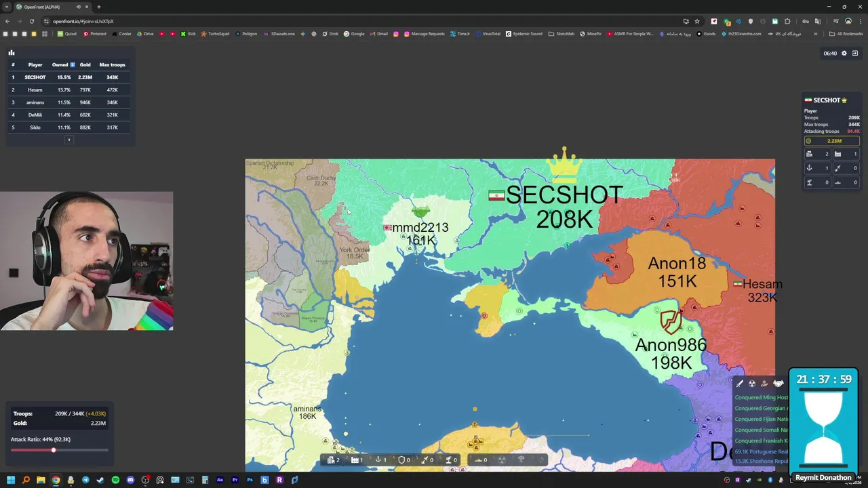Open Chrome from the taskbar
Screen dimensions: 868x488
pyautogui.click(x=56, y=481)
